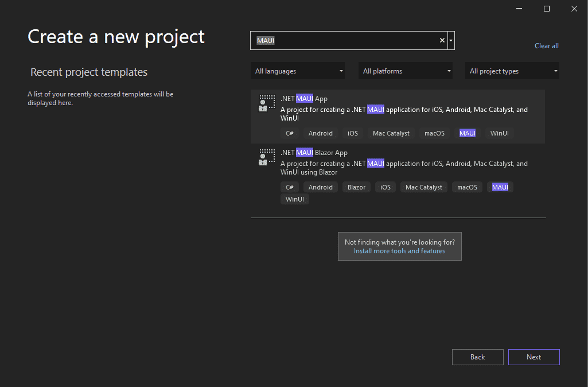Image resolution: width=588 pixels, height=387 pixels.
Task: Click the C# tag under .NET MAUI App
Action: coord(290,133)
